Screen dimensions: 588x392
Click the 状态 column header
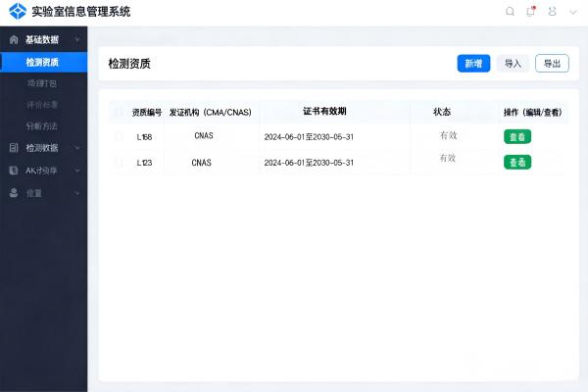(442, 112)
